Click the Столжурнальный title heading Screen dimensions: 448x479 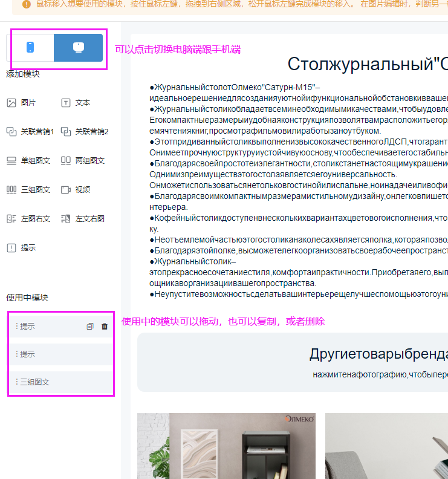point(368,65)
